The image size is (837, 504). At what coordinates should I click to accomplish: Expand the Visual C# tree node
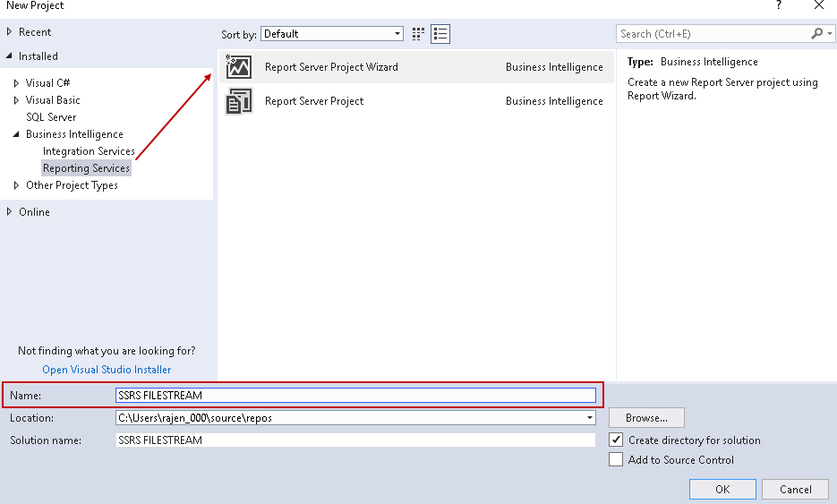pos(17,83)
